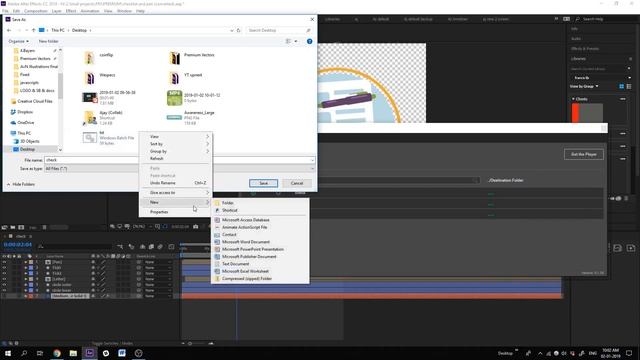Toggle visibility eye of layer 3
This screenshot has width=640, height=360.
pyautogui.click(x=4, y=273)
